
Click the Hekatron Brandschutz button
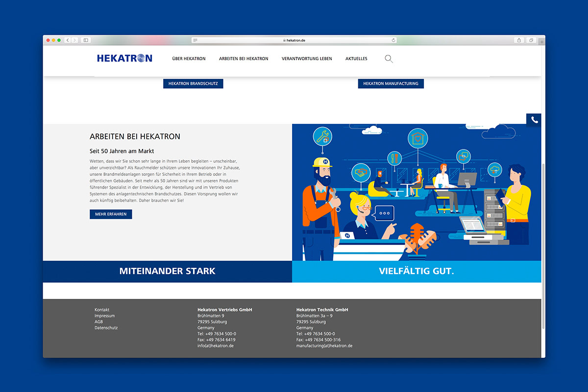[x=193, y=84]
